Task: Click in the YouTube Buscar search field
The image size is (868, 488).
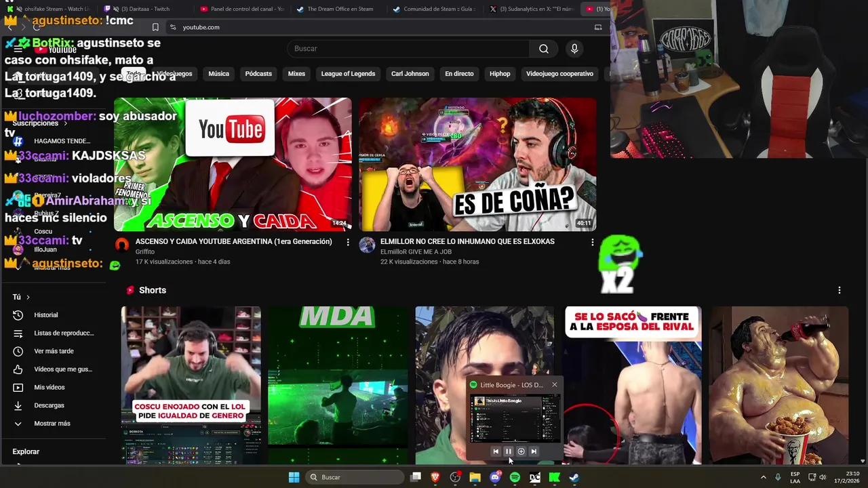Action: (410, 49)
